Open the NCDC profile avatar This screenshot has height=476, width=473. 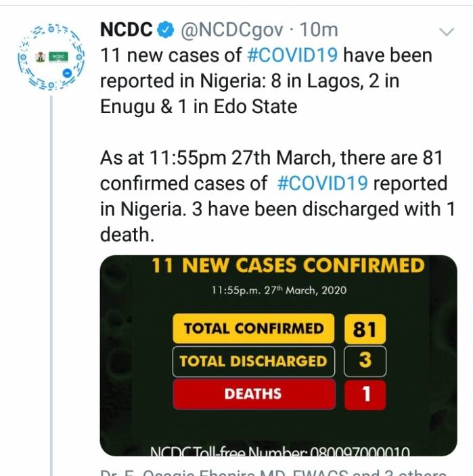click(51, 57)
